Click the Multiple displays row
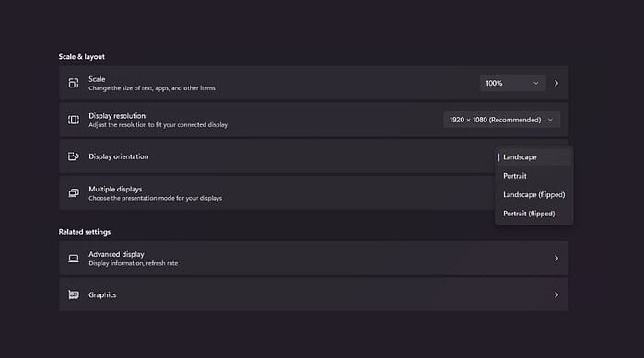The image size is (644, 358). (276, 193)
